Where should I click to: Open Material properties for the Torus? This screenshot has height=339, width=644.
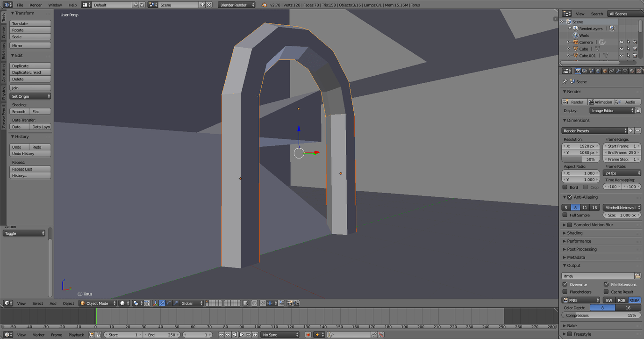632,71
